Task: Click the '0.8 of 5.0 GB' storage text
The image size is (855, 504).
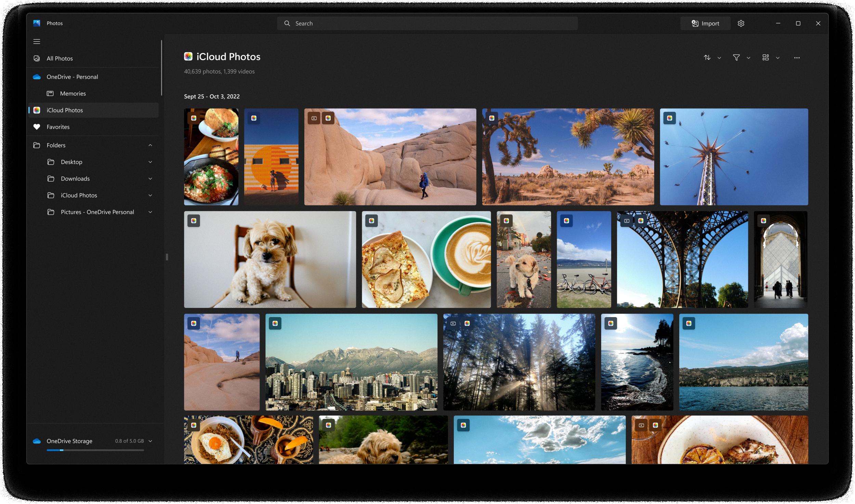Action: tap(129, 441)
